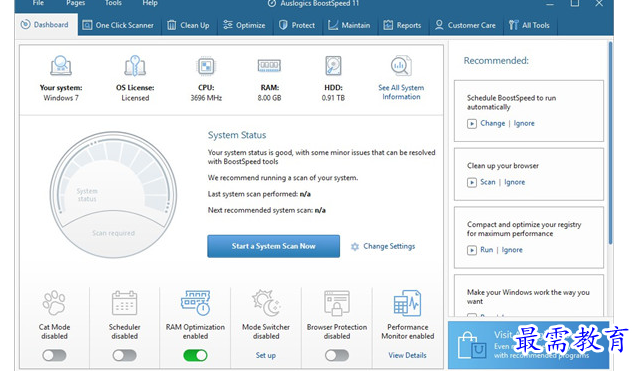Image resolution: width=637 pixels, height=371 pixels.
Task: Click the System status gauge
Action: tap(113, 195)
